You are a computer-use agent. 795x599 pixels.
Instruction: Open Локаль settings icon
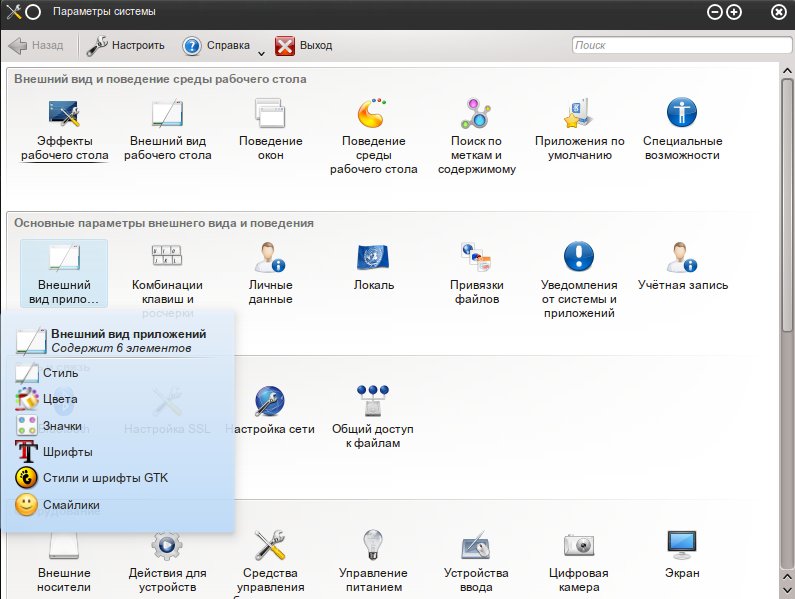[x=373, y=258]
